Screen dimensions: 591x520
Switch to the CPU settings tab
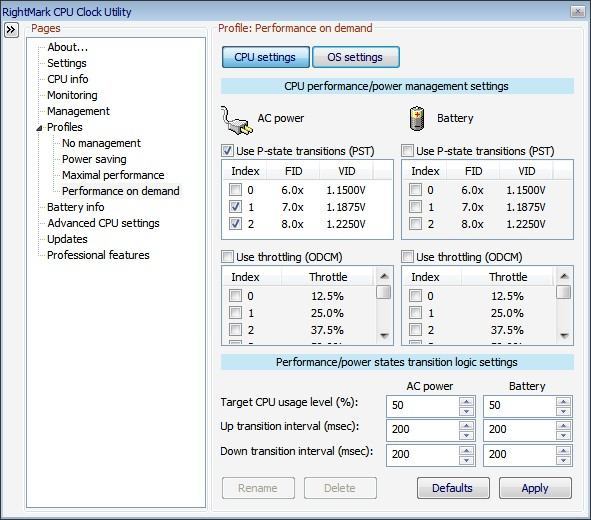[x=265, y=57]
